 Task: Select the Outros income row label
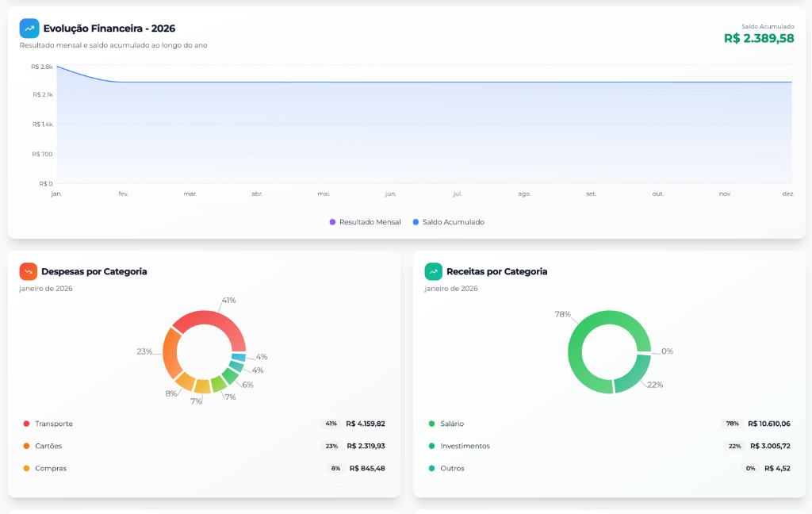(x=453, y=469)
